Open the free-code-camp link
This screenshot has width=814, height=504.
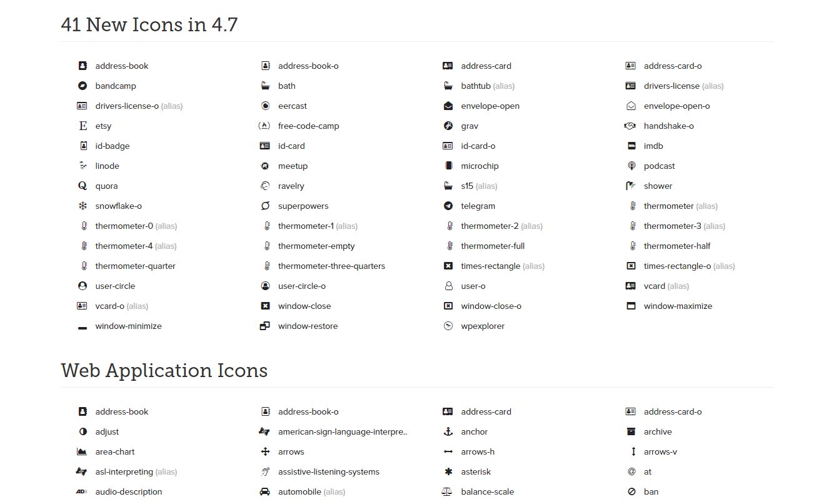(x=308, y=126)
